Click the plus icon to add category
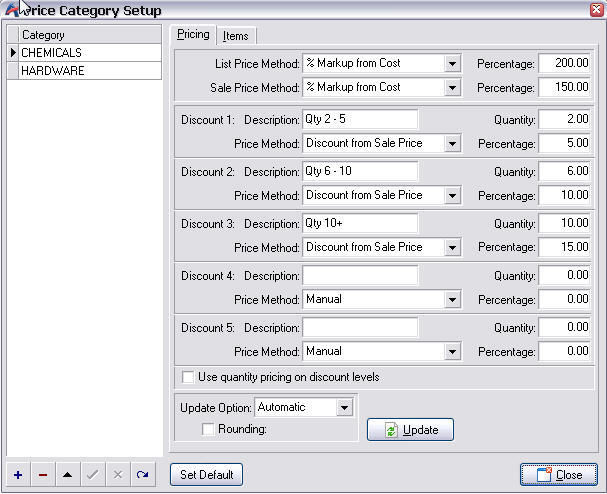 tap(18, 475)
